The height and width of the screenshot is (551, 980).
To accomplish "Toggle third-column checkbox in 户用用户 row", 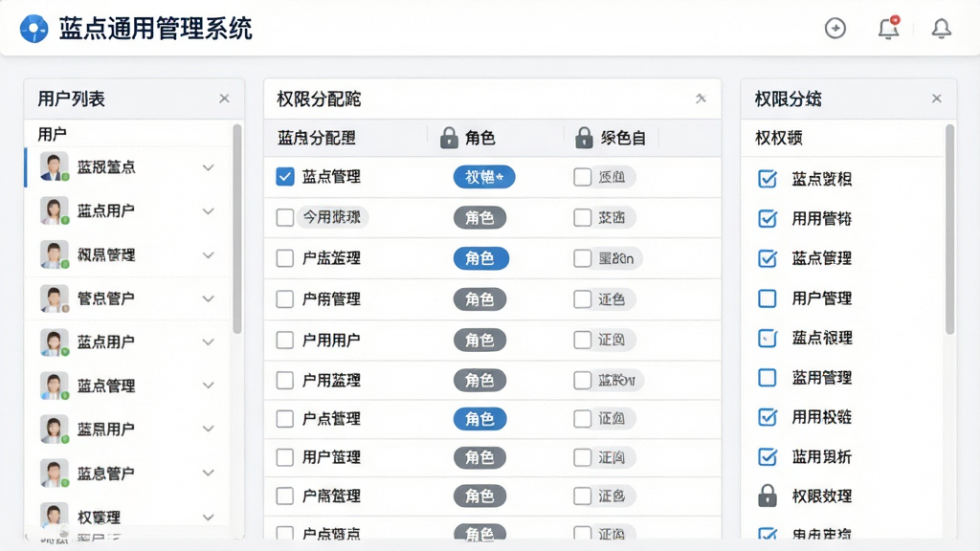I will tap(583, 340).
